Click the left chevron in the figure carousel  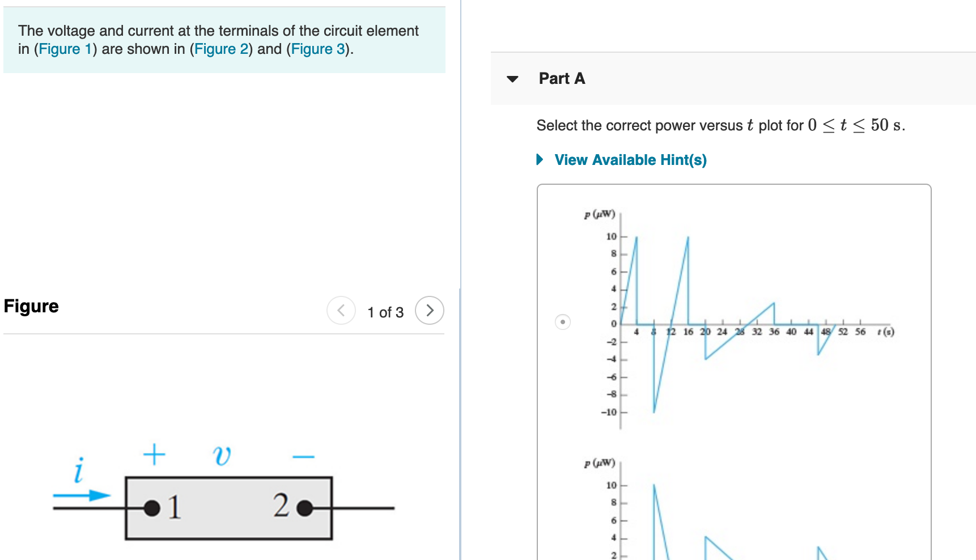coord(341,311)
